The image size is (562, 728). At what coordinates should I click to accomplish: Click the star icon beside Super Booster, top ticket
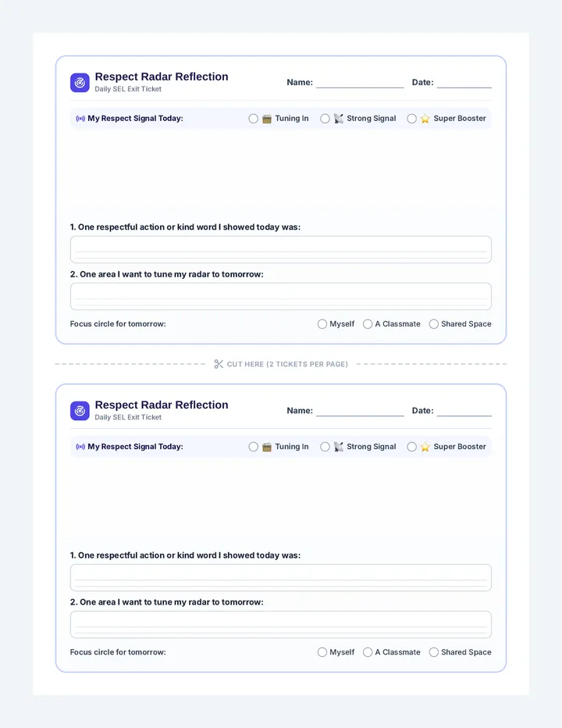[x=425, y=119]
